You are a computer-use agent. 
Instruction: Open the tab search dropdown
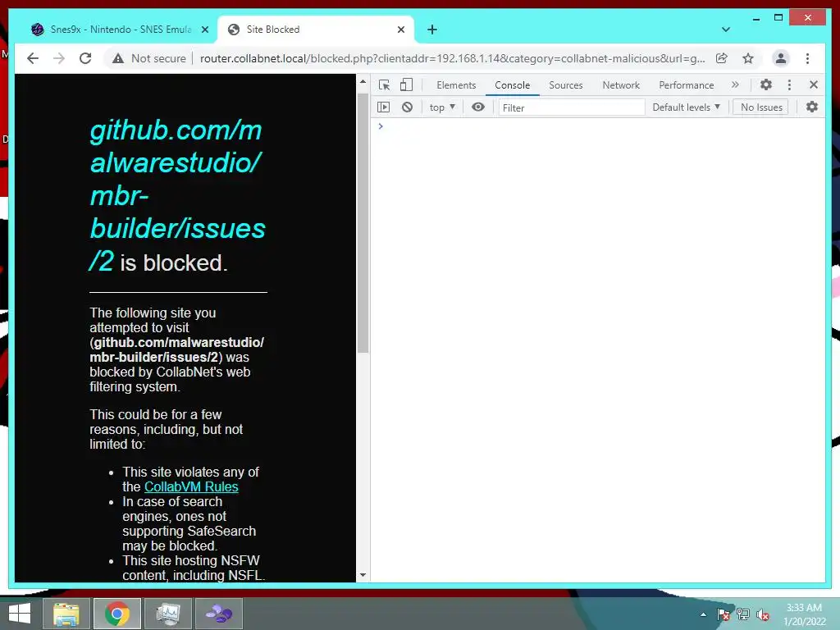(x=726, y=30)
